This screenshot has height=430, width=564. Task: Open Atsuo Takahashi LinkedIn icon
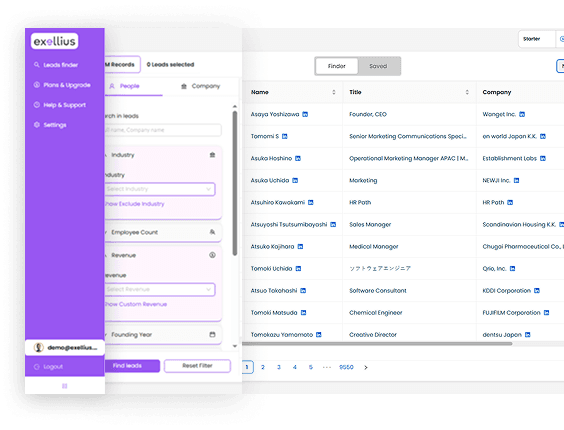click(x=303, y=291)
